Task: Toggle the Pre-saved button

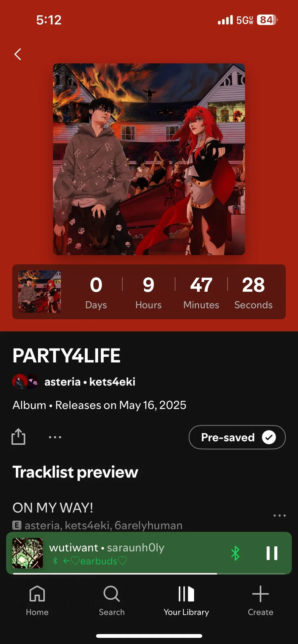Action: (x=237, y=437)
